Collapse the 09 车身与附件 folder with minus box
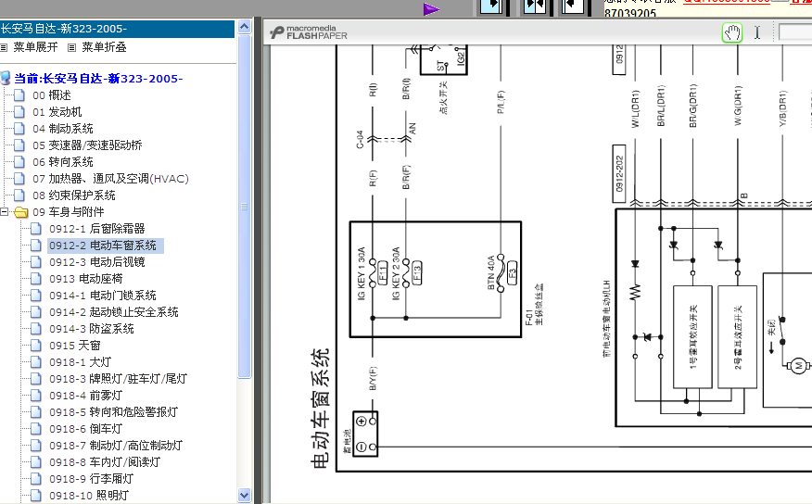The height and width of the screenshot is (504, 812). click(5, 211)
